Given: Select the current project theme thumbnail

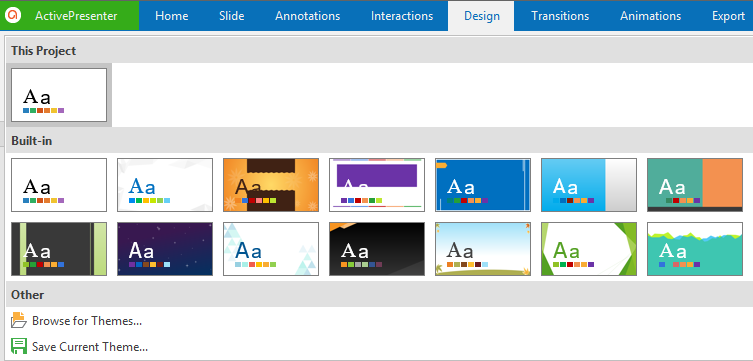Looking at the screenshot, I should point(59,95).
